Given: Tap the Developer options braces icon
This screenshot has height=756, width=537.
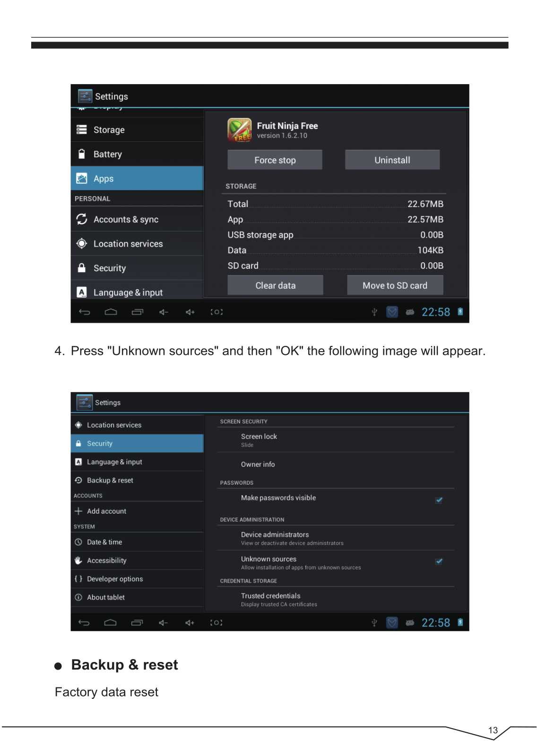Looking at the screenshot, I should pos(78,578).
